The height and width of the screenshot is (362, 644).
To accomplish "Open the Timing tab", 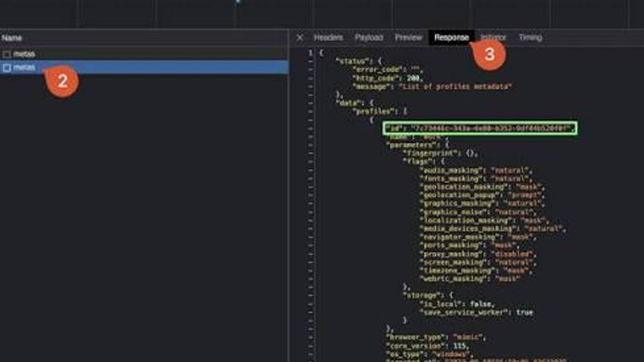I will point(530,38).
